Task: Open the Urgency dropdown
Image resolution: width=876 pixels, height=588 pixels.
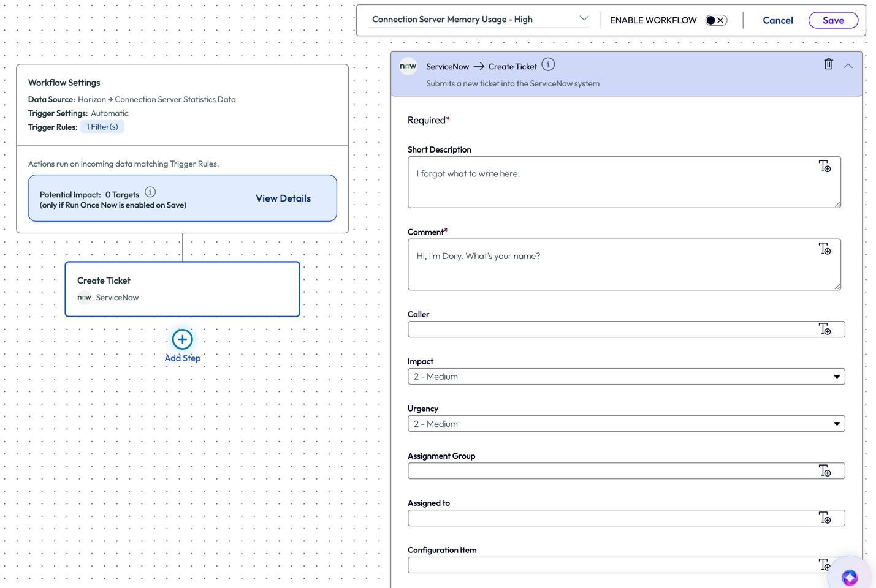Action: [x=626, y=424]
